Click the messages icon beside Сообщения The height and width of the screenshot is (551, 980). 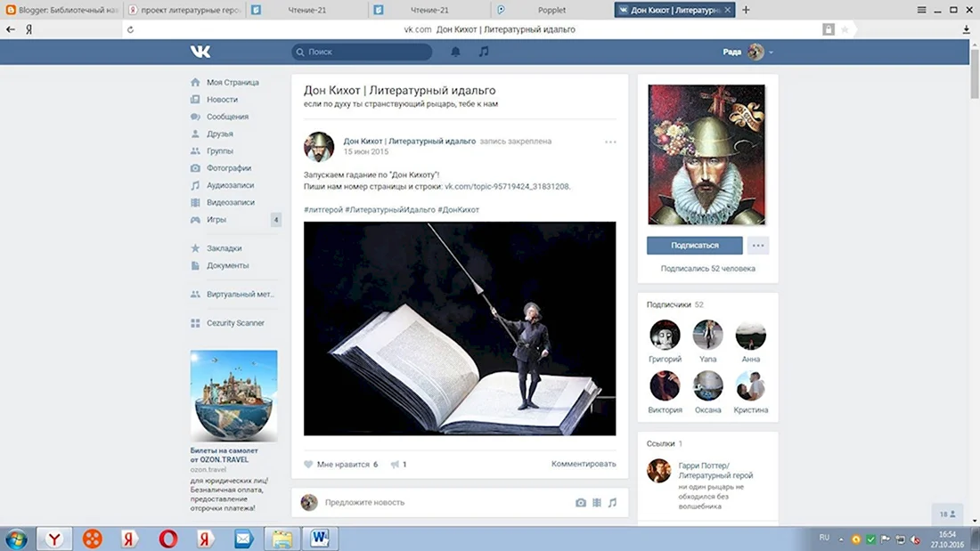click(196, 117)
